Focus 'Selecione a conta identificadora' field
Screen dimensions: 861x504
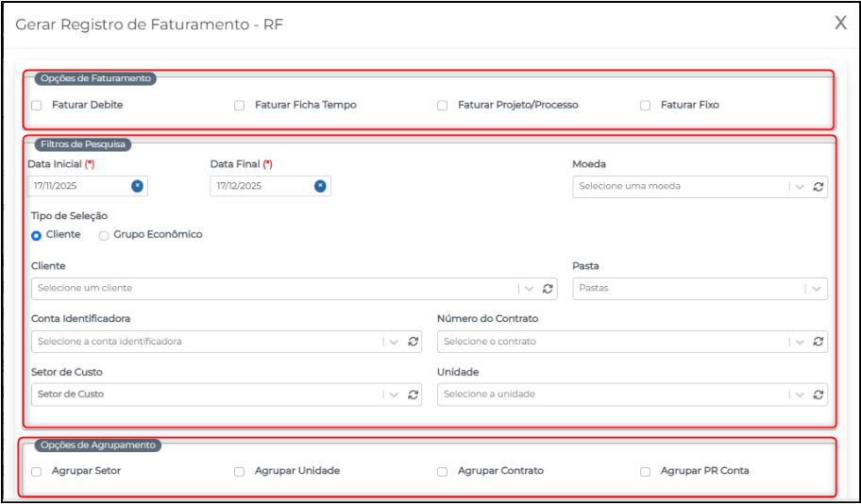(x=227, y=342)
